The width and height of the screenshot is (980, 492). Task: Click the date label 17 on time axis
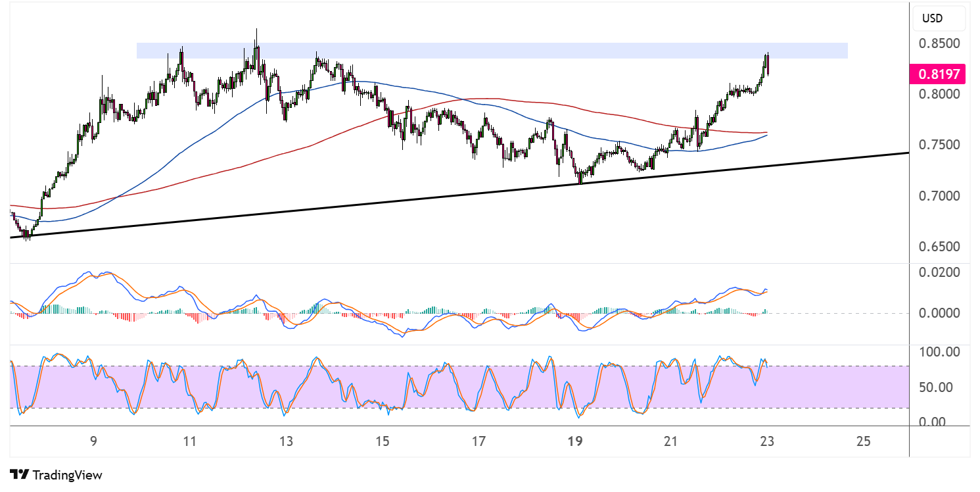(478, 441)
